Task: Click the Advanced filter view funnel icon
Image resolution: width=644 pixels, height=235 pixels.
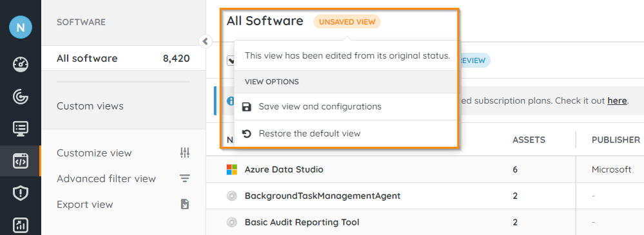Action: pyautogui.click(x=185, y=178)
